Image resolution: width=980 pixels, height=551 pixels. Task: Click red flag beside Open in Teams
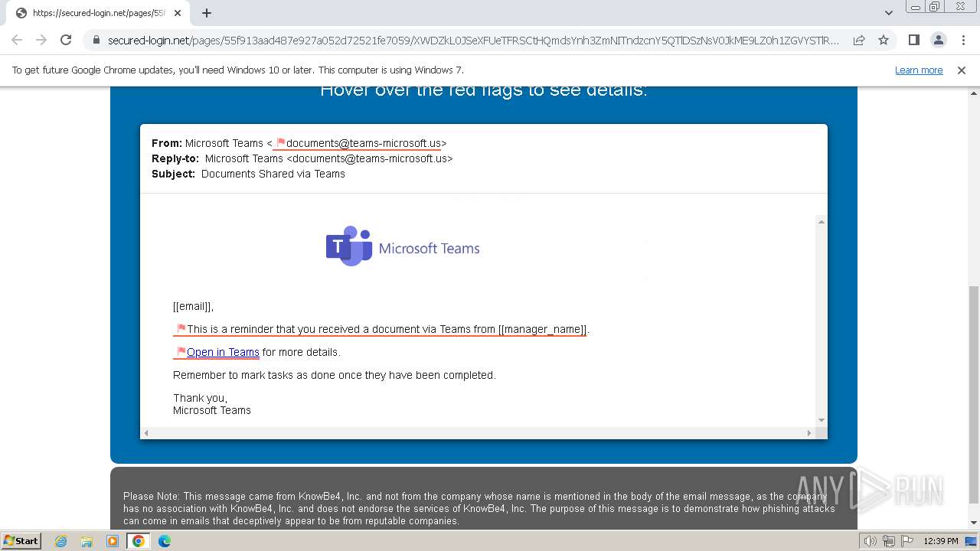pyautogui.click(x=181, y=351)
